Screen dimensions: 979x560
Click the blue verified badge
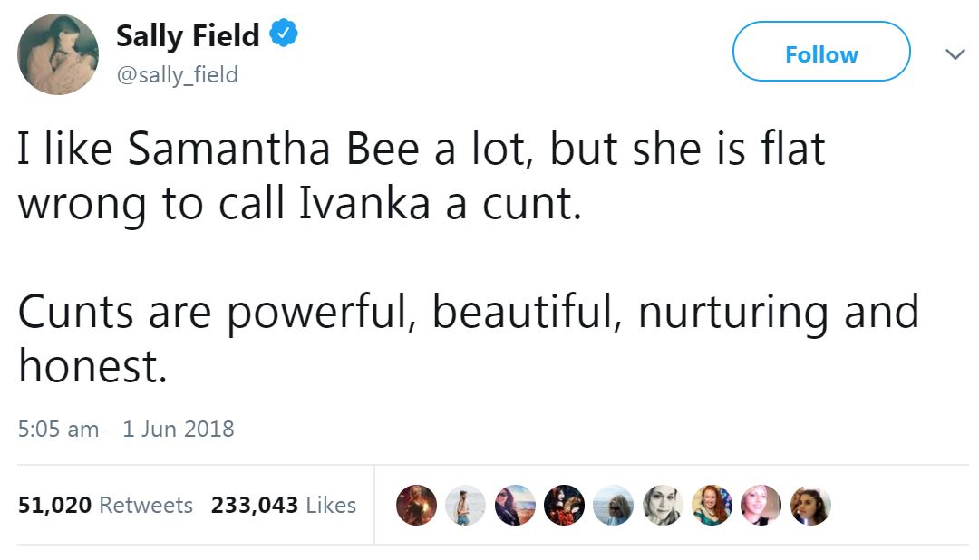(x=284, y=35)
